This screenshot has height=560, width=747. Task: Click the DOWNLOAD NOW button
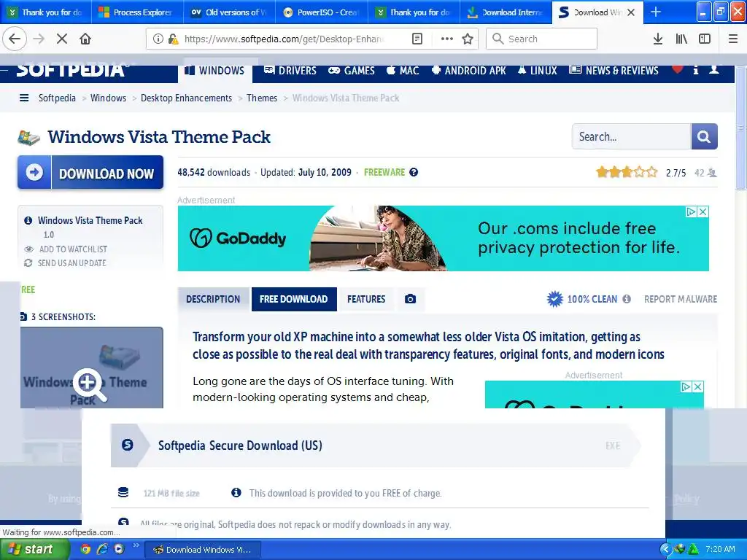tap(90, 172)
